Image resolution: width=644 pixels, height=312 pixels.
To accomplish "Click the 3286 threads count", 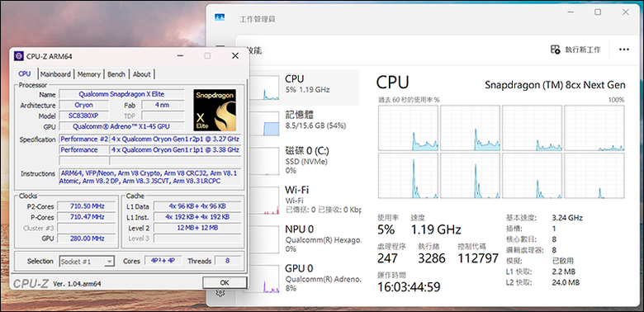I will point(432,258).
